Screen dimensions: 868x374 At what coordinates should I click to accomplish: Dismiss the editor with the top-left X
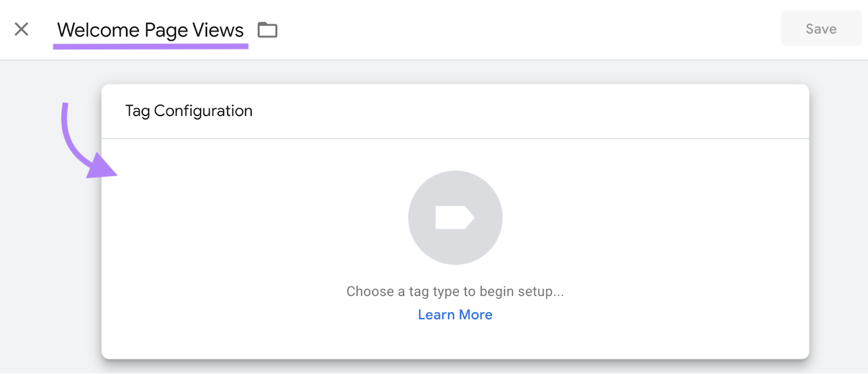click(x=22, y=29)
